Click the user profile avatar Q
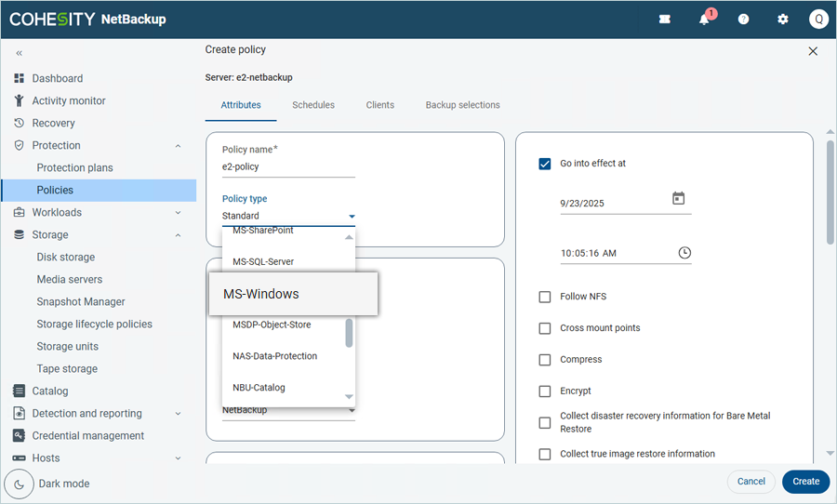 (818, 20)
